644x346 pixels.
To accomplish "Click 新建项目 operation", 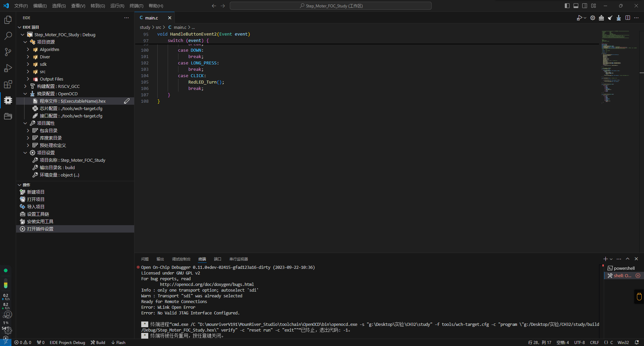I will coord(75,192).
